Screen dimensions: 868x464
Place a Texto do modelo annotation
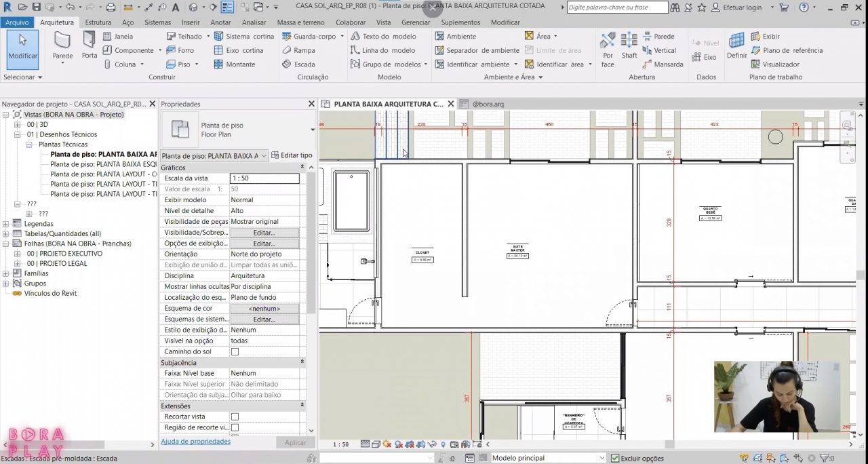[384, 36]
